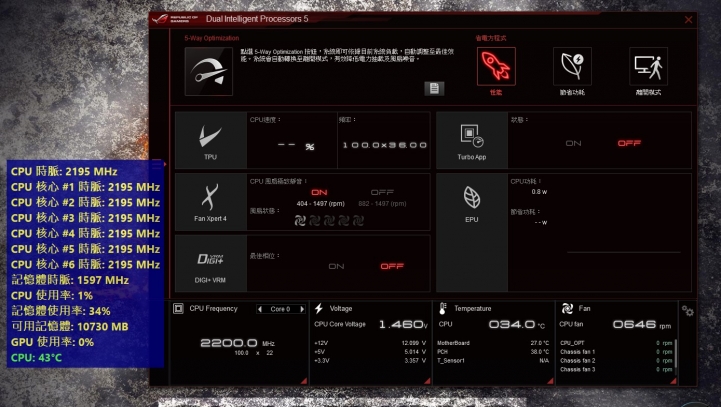Enable CPU fan noise reduction ON

coord(319,192)
